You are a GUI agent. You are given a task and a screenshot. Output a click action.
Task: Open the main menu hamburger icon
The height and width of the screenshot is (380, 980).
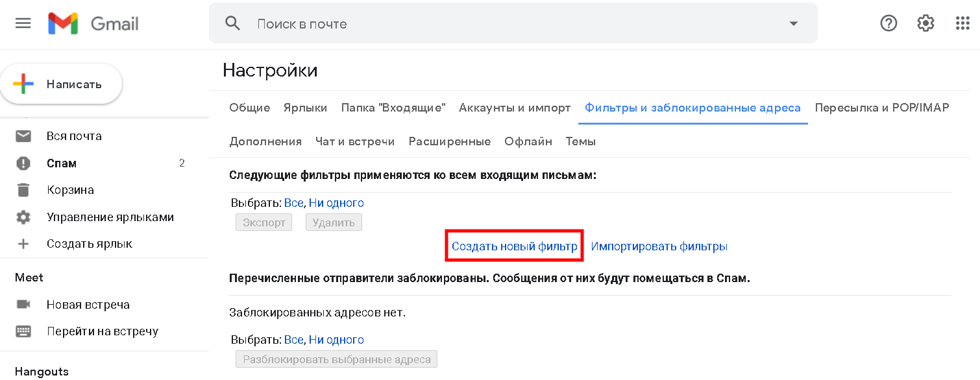(23, 23)
